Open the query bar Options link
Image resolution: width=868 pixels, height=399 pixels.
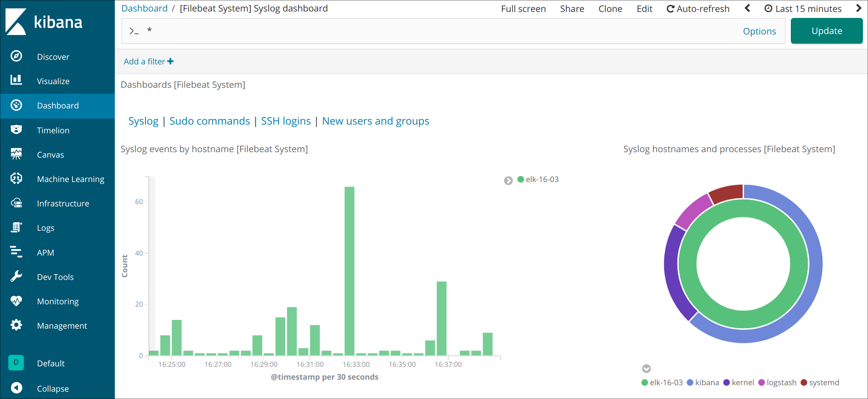(759, 31)
